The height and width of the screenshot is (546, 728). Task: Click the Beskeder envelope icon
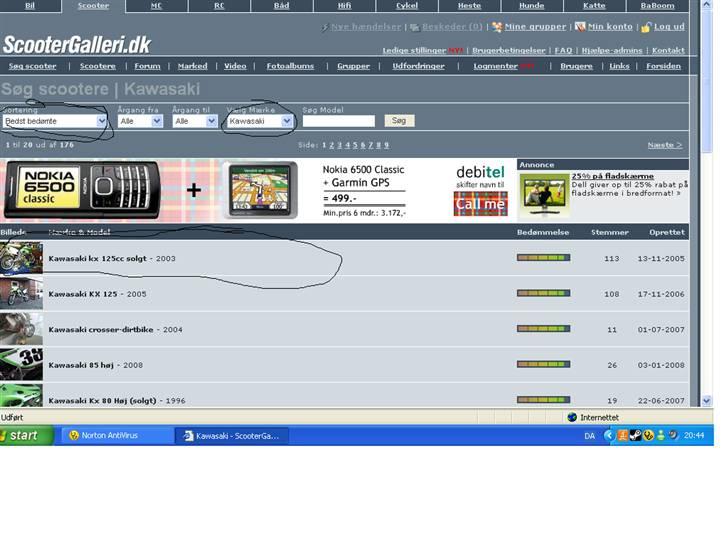(414, 27)
